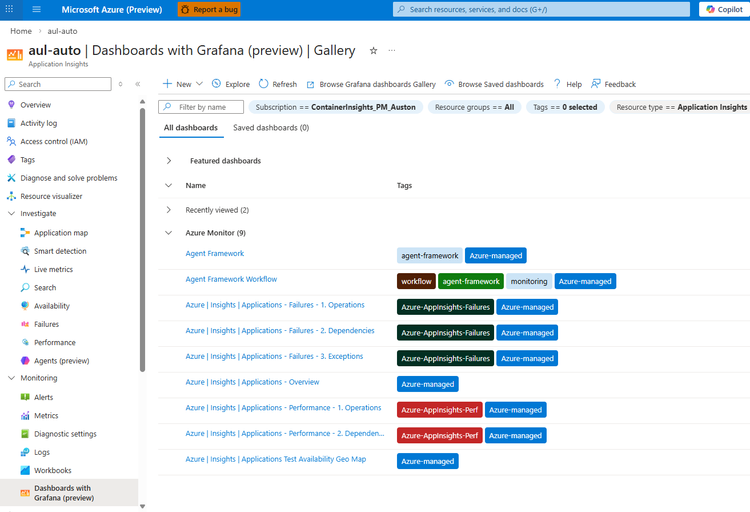The image size is (750, 512).
Task: Open the New dropdown in toolbar
Action: [x=183, y=84]
